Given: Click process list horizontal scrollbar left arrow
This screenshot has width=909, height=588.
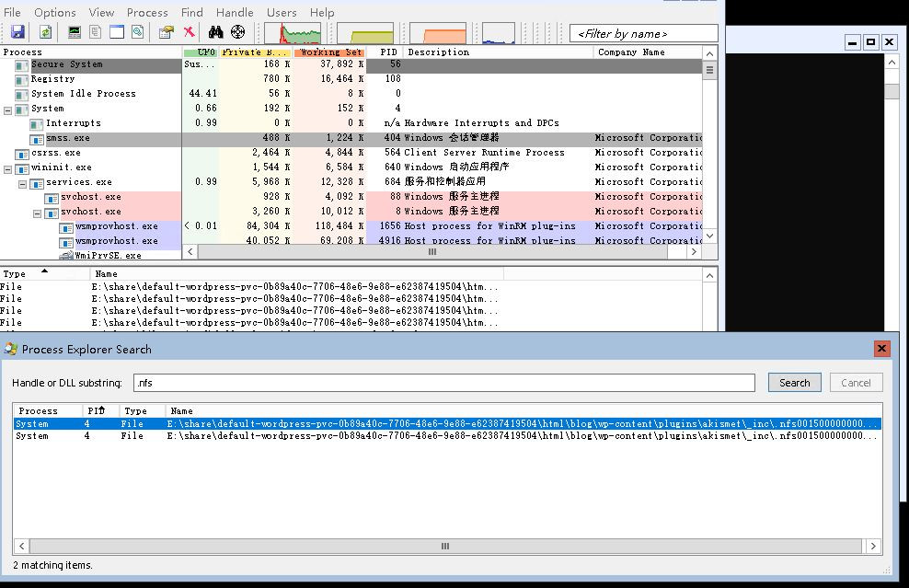Looking at the screenshot, I should click(x=190, y=251).
